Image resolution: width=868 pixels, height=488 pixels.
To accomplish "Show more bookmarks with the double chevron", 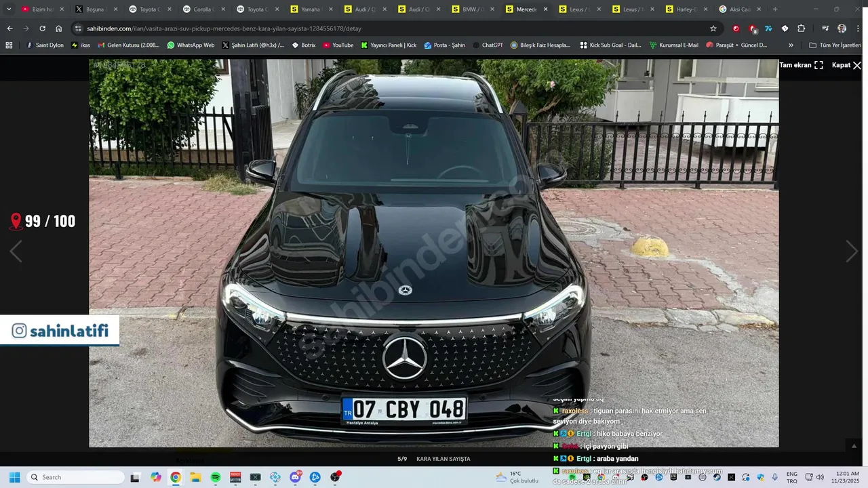I will point(791,45).
